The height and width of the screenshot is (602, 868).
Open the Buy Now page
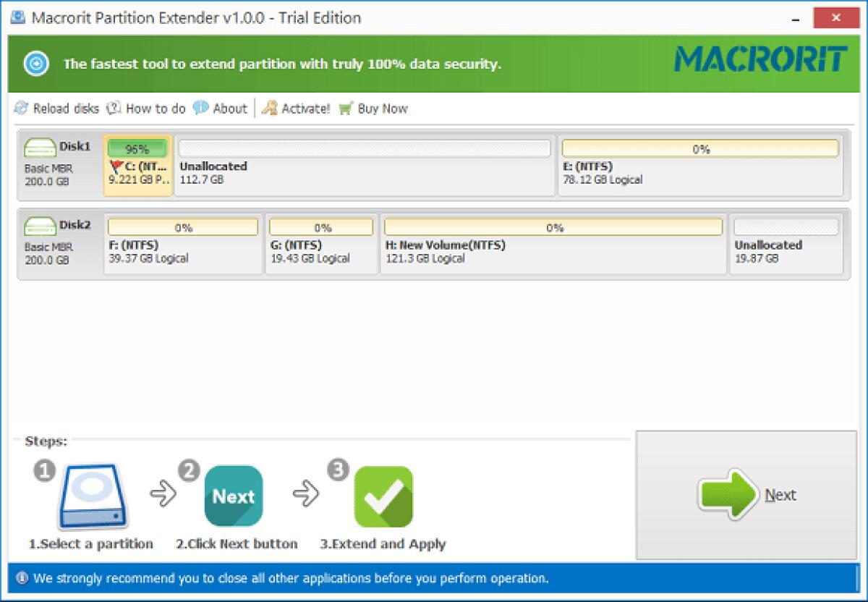point(382,109)
